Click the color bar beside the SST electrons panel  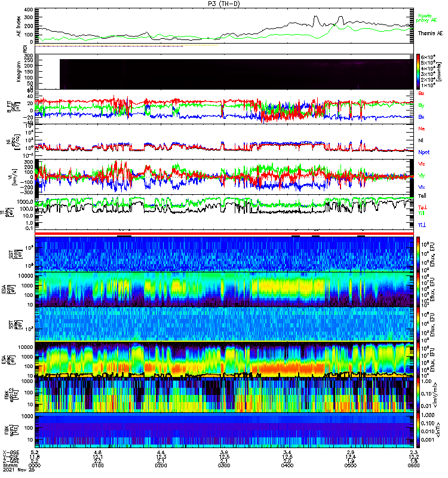click(418, 324)
